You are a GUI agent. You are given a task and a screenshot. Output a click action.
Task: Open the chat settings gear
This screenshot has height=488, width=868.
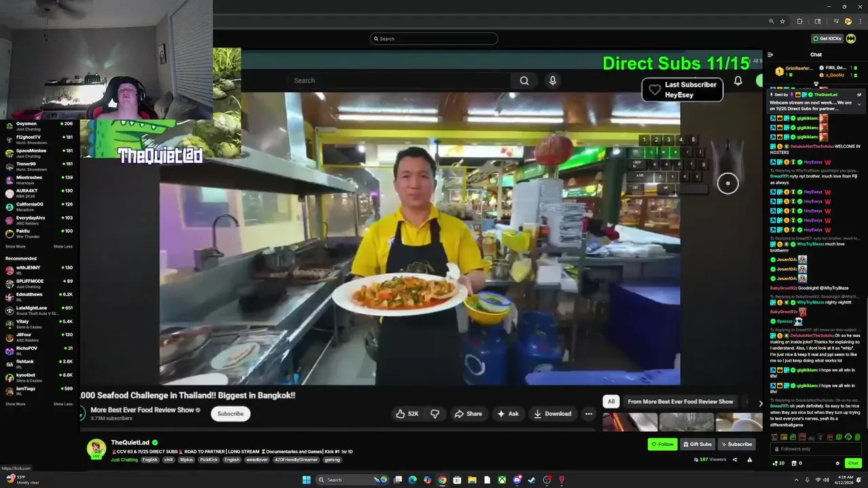(837, 464)
